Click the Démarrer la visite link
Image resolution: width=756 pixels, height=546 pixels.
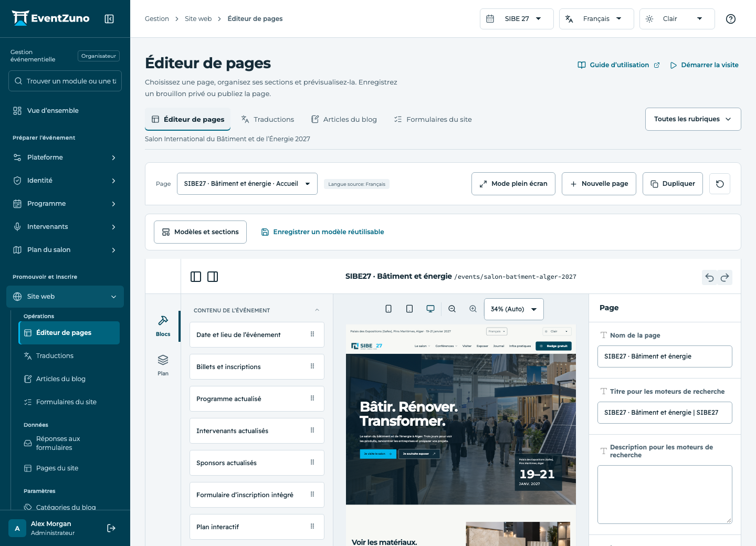704,65
